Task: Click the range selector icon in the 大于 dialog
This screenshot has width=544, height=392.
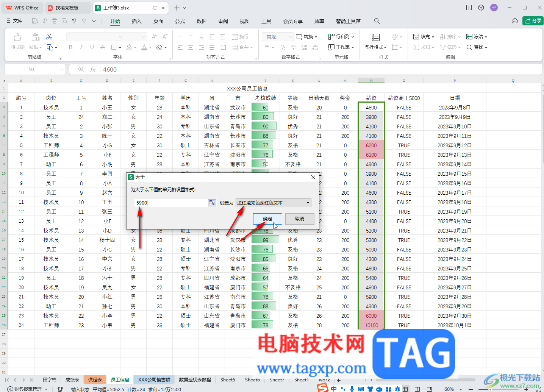Action: [x=212, y=203]
